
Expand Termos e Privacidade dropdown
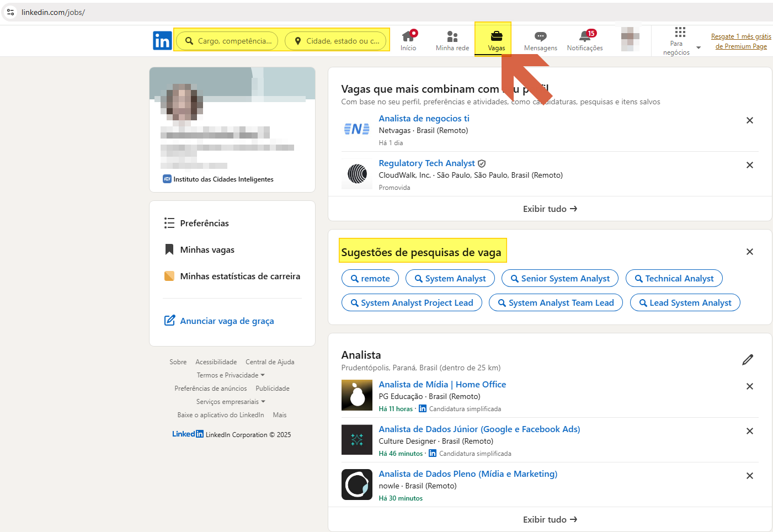pyautogui.click(x=231, y=375)
